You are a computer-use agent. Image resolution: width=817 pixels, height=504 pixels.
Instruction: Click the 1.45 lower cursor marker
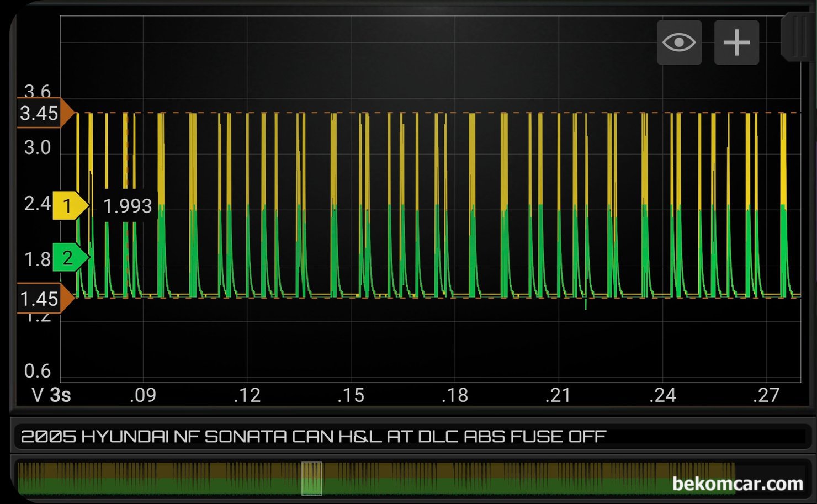click(x=45, y=299)
